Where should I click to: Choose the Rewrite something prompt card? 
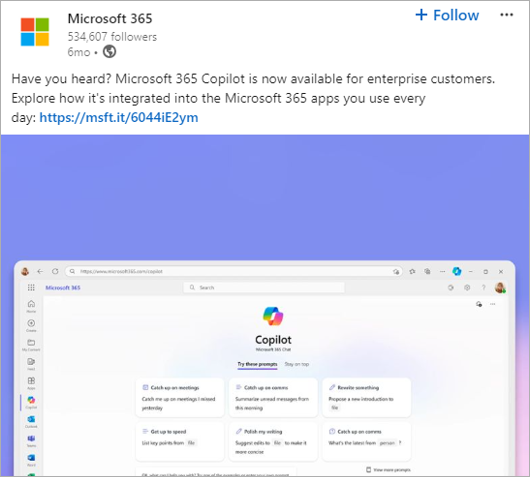pyautogui.click(x=367, y=397)
